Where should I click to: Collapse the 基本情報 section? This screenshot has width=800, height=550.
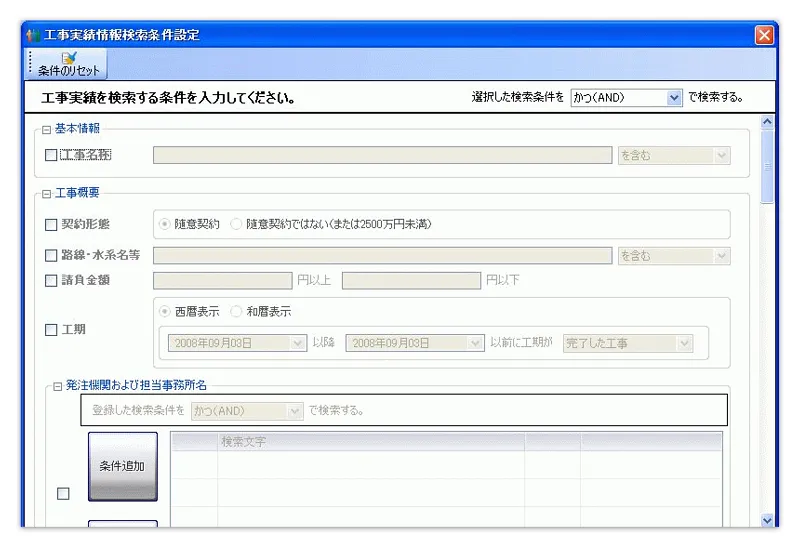coord(46,129)
